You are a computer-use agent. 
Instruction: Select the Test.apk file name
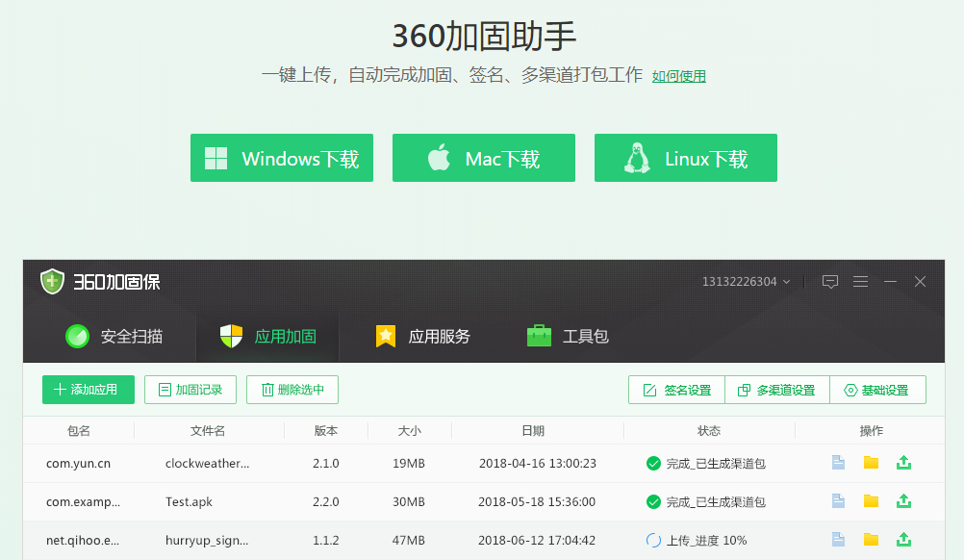pyautogui.click(x=189, y=501)
